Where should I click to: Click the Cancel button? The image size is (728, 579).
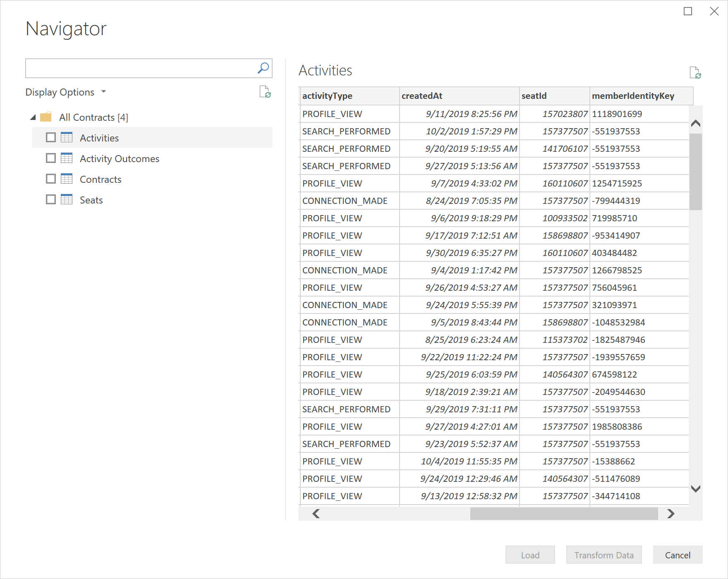677,555
